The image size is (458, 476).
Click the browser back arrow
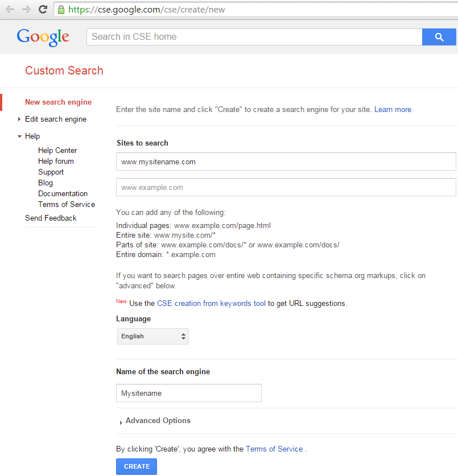tap(10, 10)
